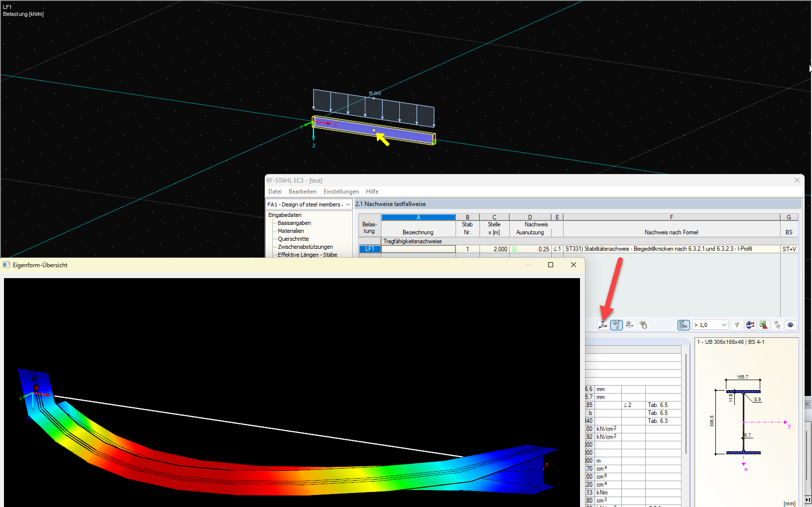This screenshot has height=507, width=812.
Task: Open the Datei menu
Action: pos(275,192)
